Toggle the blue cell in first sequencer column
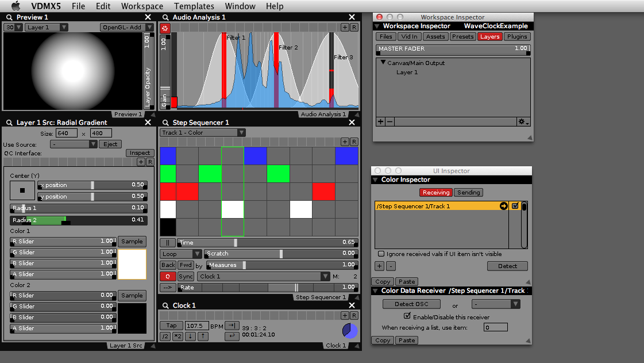This screenshot has width=644, height=363. tap(168, 156)
